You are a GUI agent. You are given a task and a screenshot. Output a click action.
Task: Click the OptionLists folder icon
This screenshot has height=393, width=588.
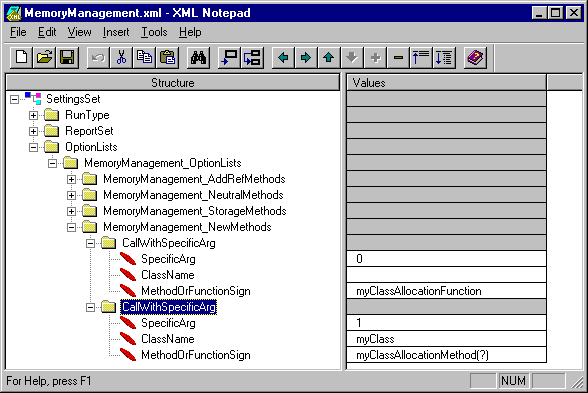coord(52,147)
